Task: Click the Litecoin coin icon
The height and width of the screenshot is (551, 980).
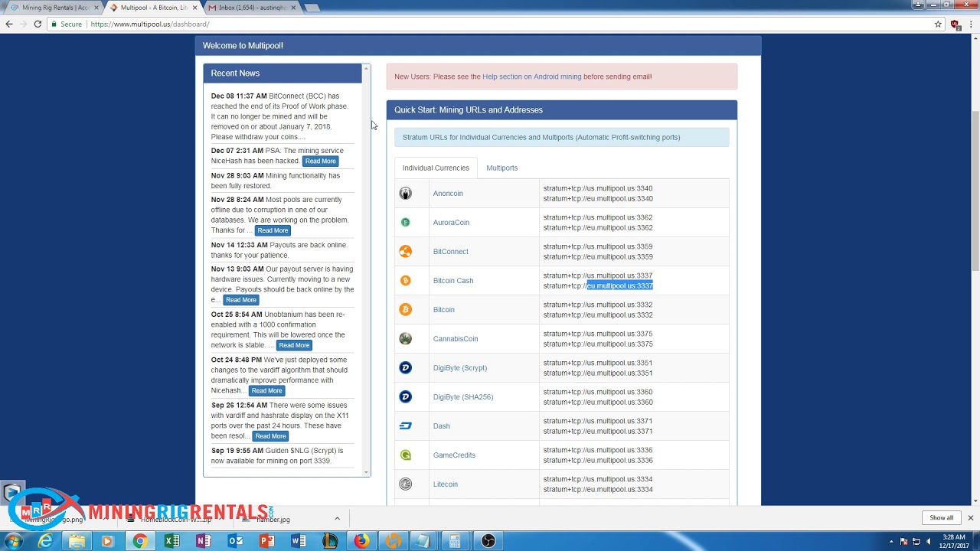Action: pos(406,484)
